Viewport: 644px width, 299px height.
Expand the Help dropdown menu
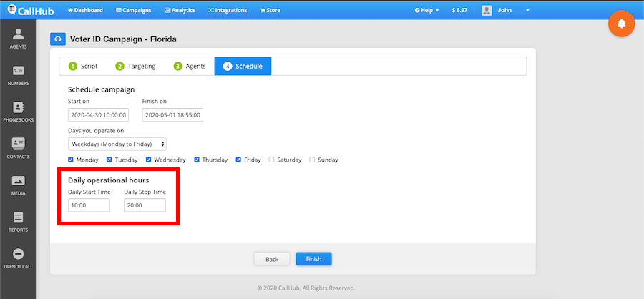click(426, 10)
